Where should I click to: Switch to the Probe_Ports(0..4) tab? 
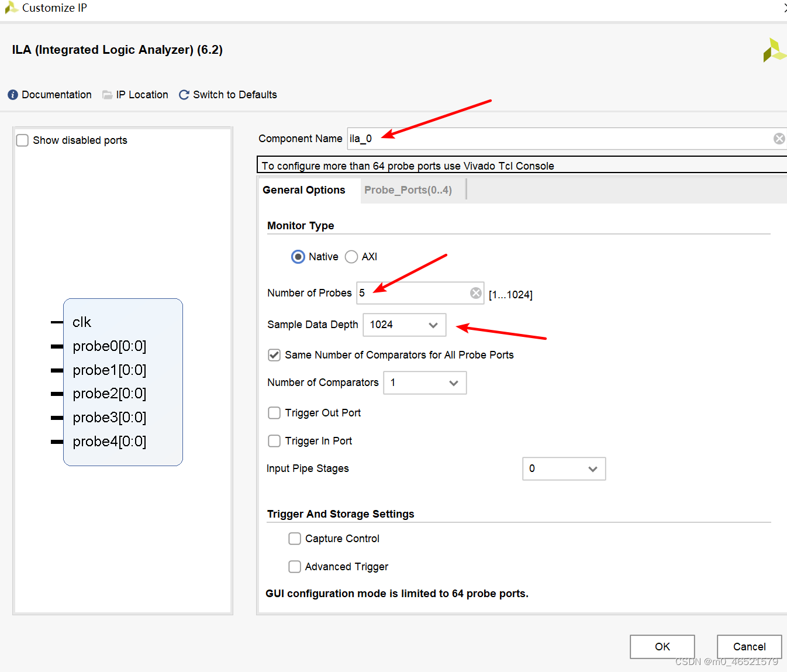[408, 190]
